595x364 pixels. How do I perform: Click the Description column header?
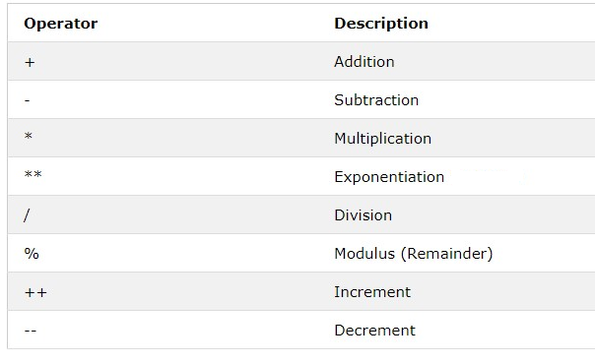[x=381, y=24]
